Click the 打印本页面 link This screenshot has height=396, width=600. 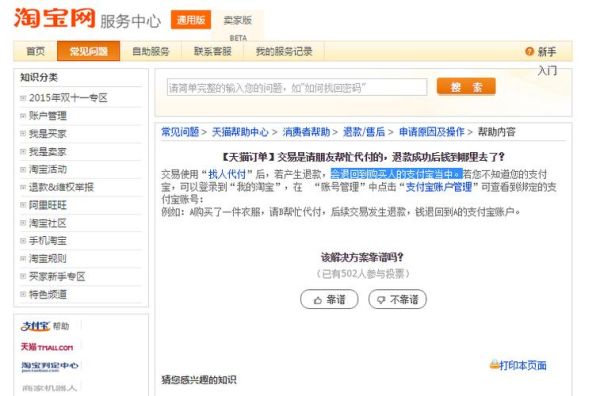[x=523, y=365]
